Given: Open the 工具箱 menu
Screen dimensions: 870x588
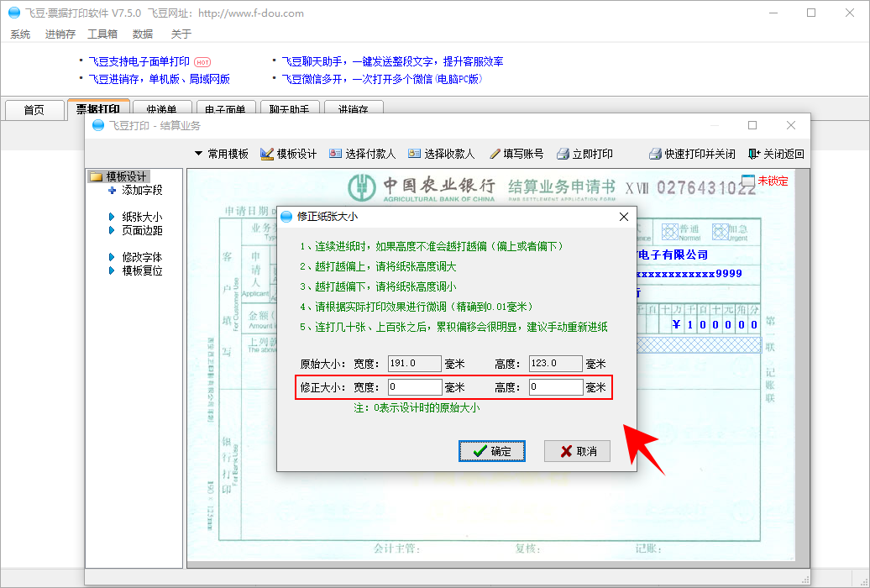Looking at the screenshot, I should (102, 34).
